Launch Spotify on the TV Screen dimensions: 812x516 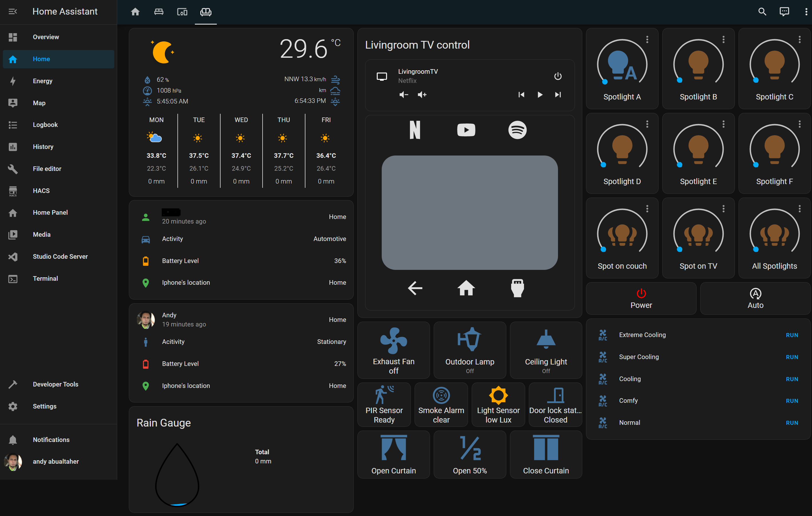coord(517,130)
